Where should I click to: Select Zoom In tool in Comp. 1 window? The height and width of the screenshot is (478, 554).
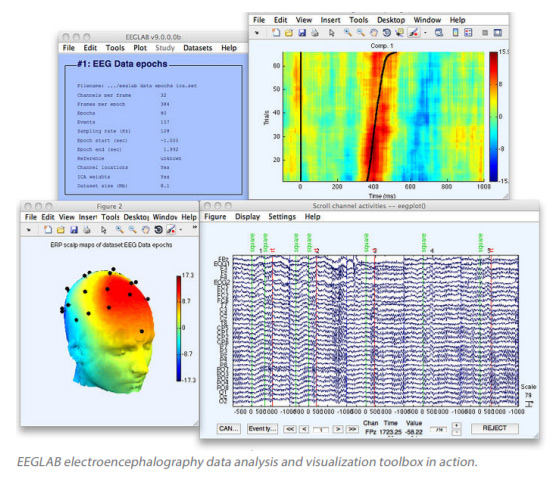tap(348, 33)
